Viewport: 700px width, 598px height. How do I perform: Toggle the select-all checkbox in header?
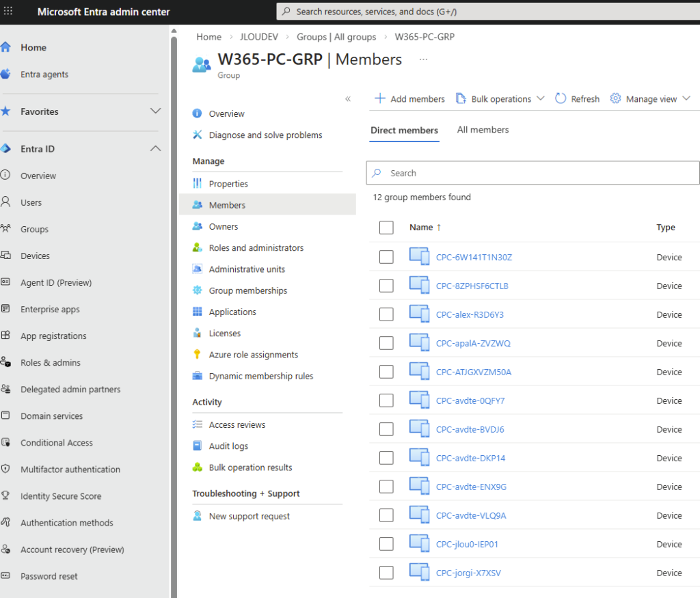coord(386,228)
